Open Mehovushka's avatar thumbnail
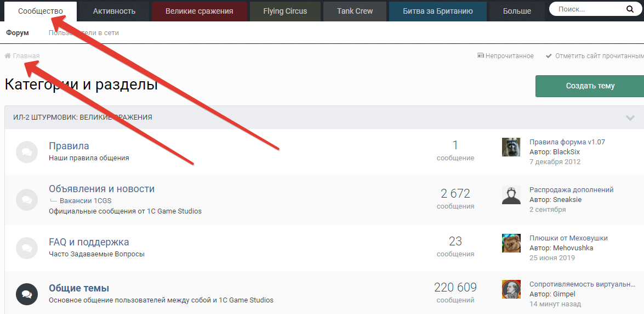The image size is (644, 314). [x=511, y=243]
